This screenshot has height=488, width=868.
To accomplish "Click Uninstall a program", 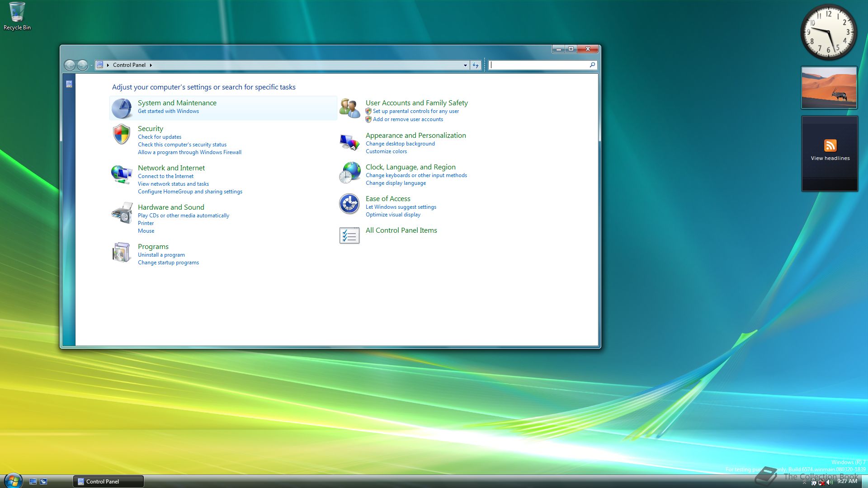I will [x=161, y=255].
